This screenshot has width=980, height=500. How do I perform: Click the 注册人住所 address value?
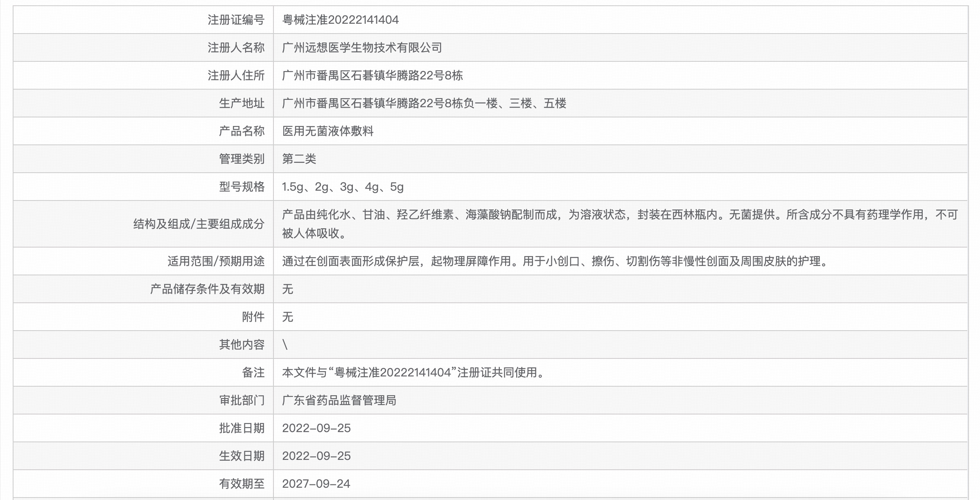[373, 75]
